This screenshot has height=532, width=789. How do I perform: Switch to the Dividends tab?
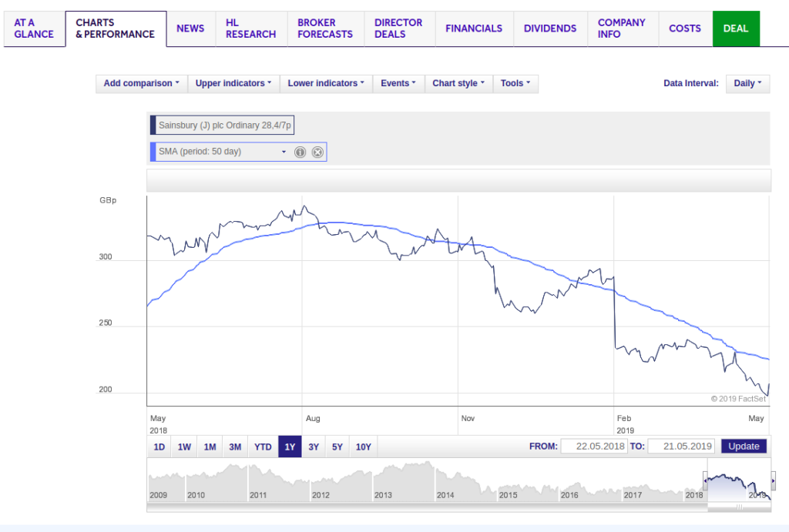pyautogui.click(x=549, y=28)
